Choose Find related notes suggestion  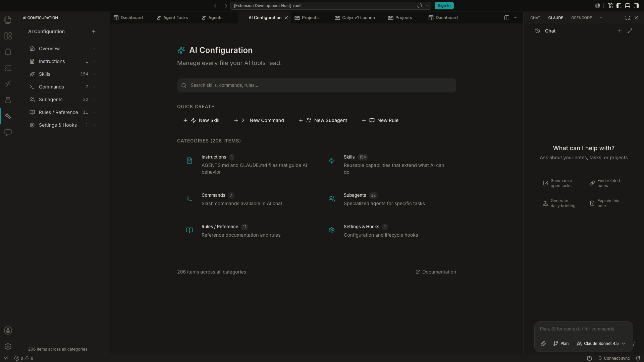(x=607, y=183)
